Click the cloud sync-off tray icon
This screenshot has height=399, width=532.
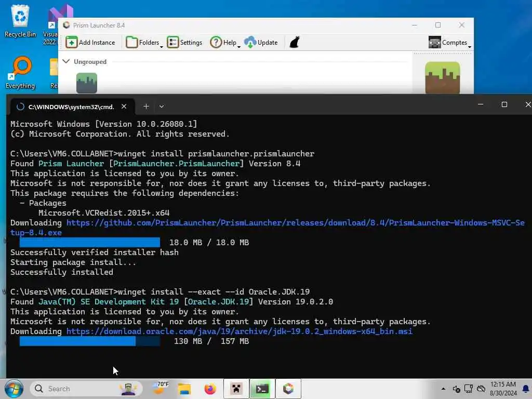coord(481,389)
